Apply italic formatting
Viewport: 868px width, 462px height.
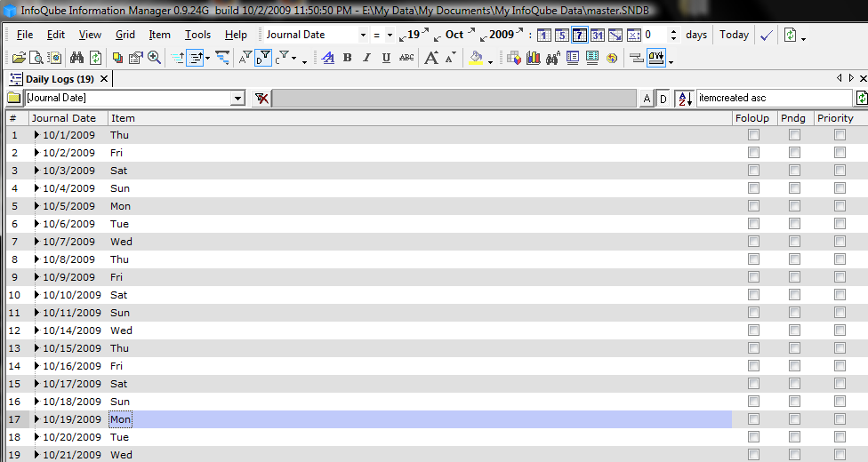point(366,58)
